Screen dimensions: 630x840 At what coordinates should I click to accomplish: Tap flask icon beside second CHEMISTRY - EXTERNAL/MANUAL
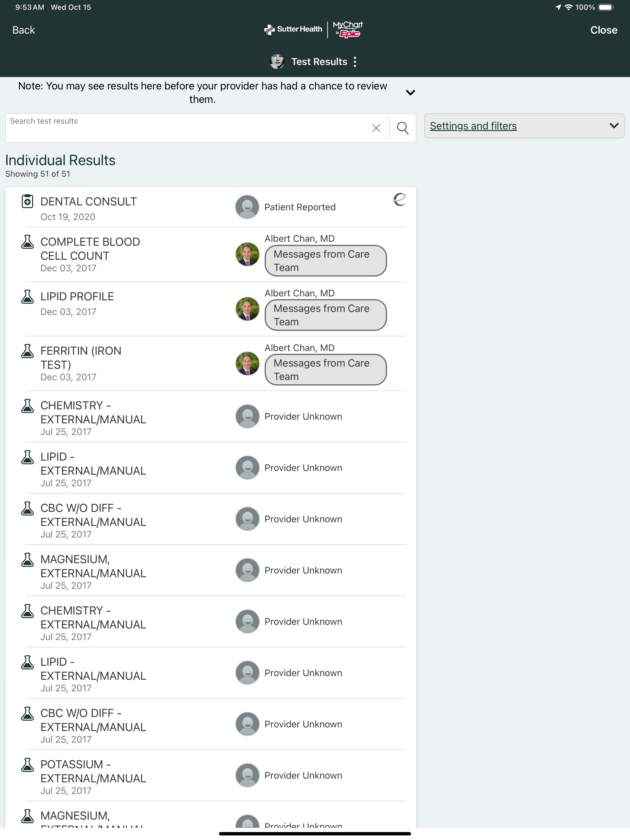[27, 611]
